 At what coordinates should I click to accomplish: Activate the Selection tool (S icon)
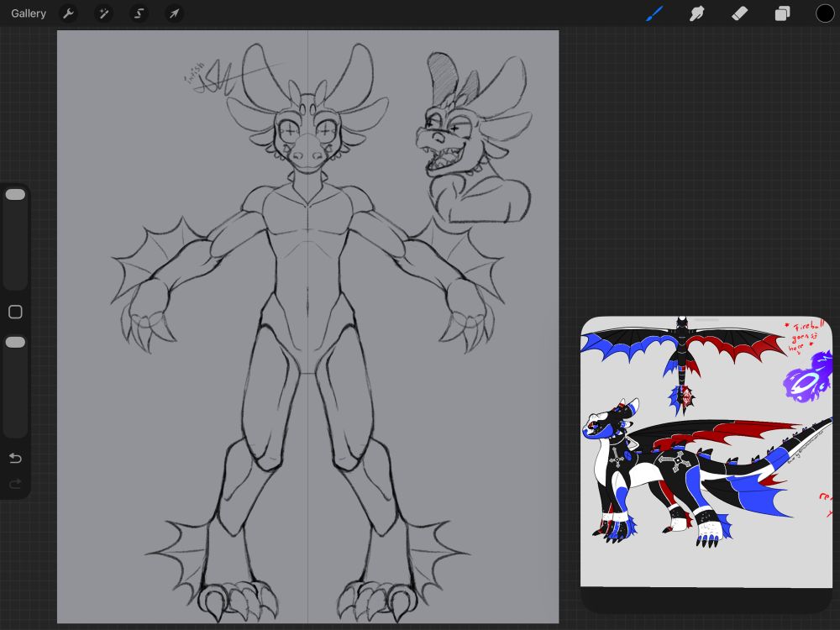point(139,13)
